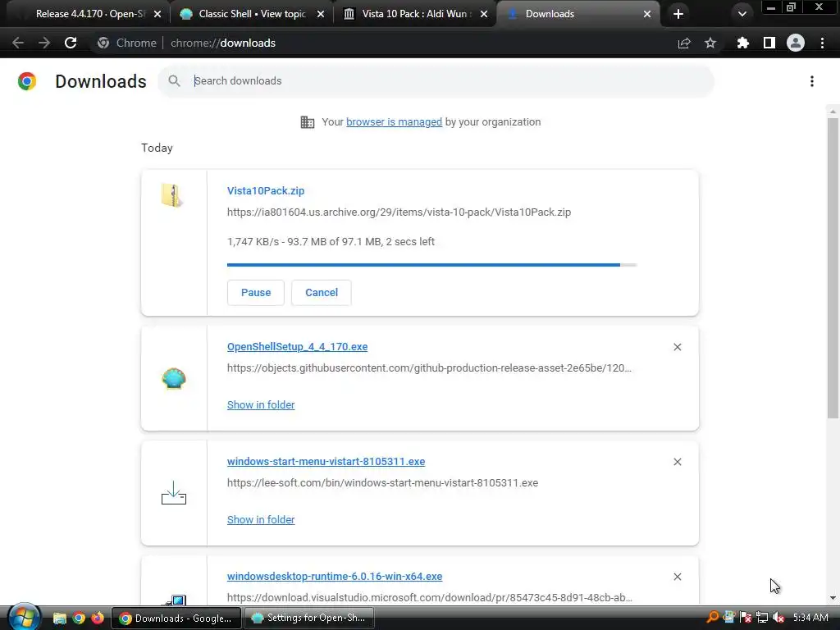840x630 pixels.
Task: Click the Chrome site info chip
Action: pyautogui.click(x=127, y=43)
